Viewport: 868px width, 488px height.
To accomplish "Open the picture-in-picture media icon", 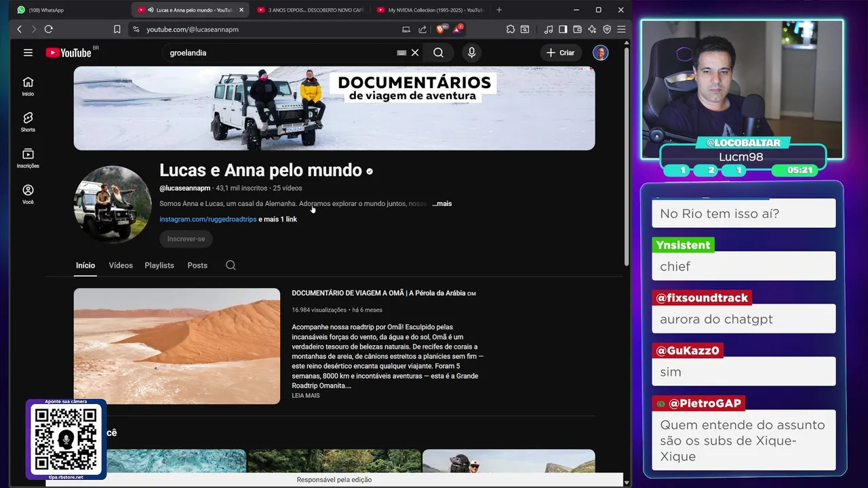I will [x=406, y=29].
